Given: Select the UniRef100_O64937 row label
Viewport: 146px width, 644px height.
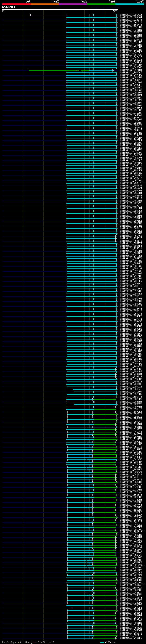Looking at the screenshot, I should click(x=131, y=63).
